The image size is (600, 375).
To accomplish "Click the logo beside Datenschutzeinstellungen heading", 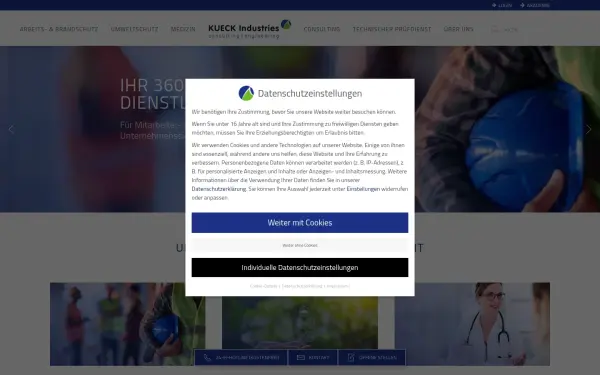I will [x=246, y=93].
